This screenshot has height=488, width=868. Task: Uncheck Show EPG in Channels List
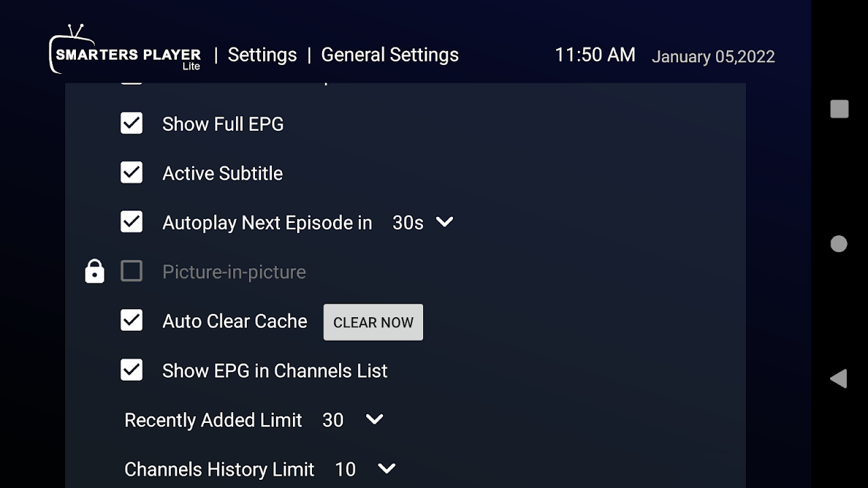point(132,370)
